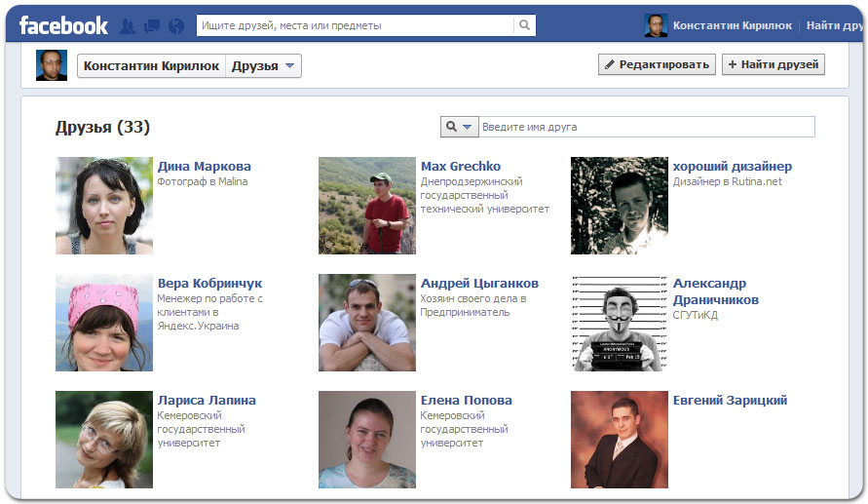868x504 pixels.
Task: Open Евгений Зарицкий's profile link
Action: (x=730, y=400)
